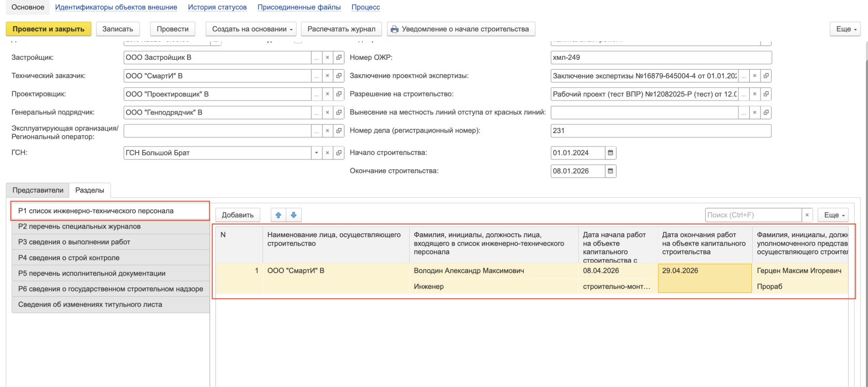Focus the Поиск (Ctrl+F) search box

[x=753, y=215]
